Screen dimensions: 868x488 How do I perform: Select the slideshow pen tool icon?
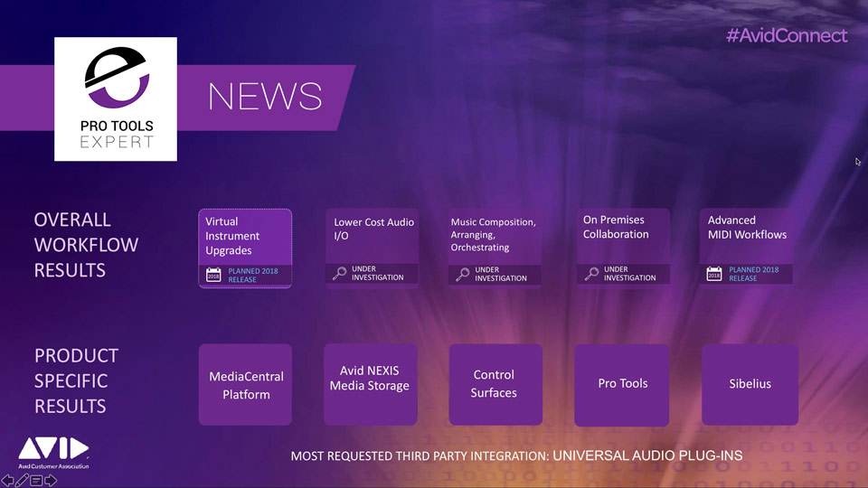click(x=22, y=480)
